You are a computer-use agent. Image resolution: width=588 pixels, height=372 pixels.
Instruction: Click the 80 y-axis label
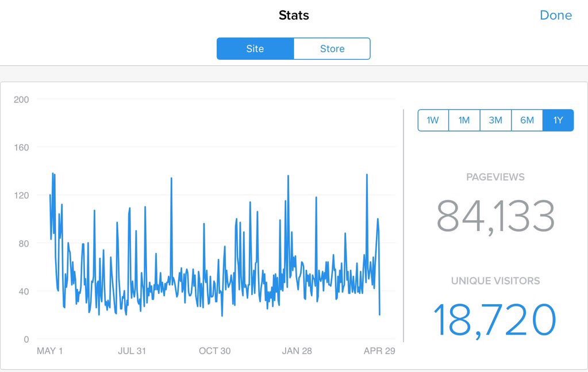(x=24, y=244)
